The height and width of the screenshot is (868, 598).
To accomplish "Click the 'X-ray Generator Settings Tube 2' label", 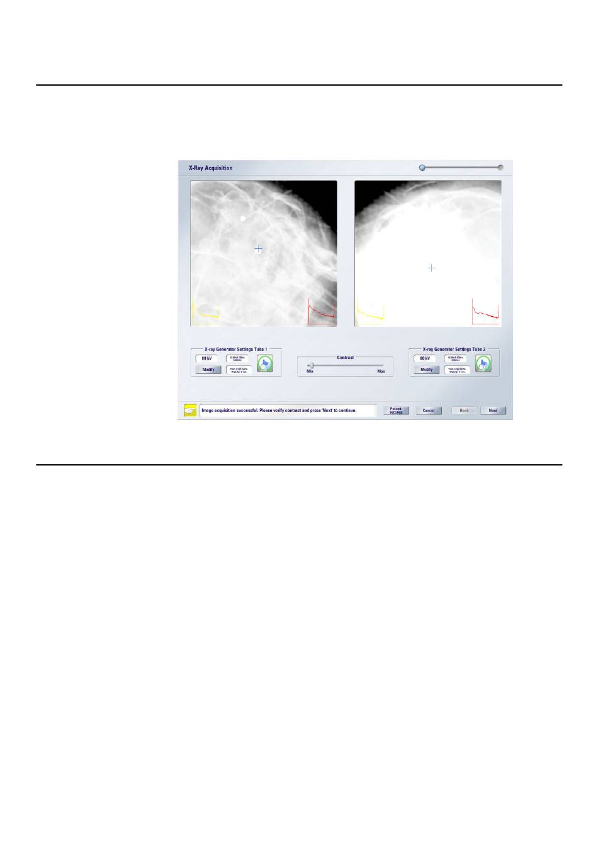I will tap(454, 349).
